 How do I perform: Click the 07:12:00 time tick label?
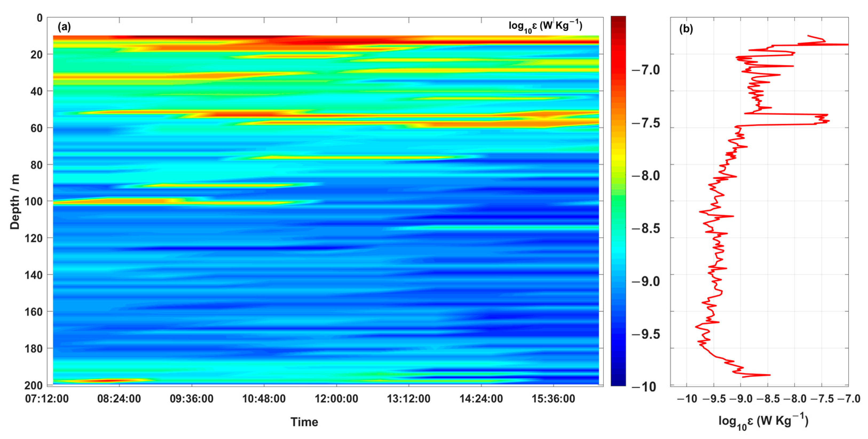[47, 399]
